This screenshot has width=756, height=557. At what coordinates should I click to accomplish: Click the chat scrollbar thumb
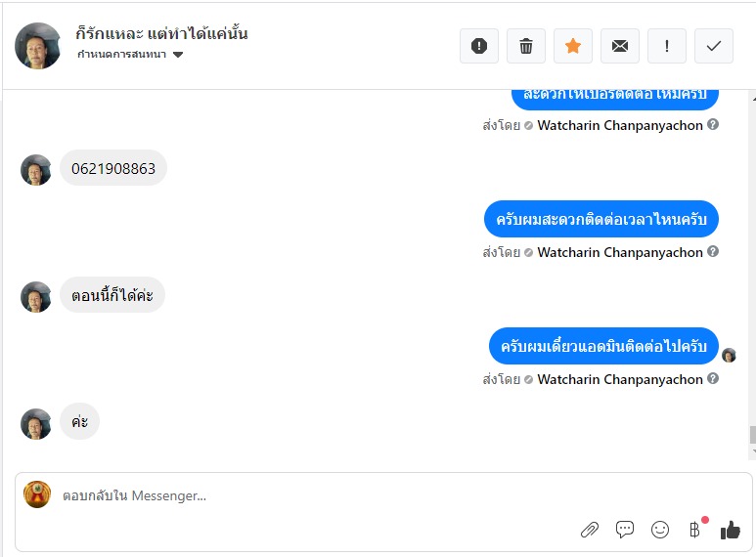click(x=751, y=436)
